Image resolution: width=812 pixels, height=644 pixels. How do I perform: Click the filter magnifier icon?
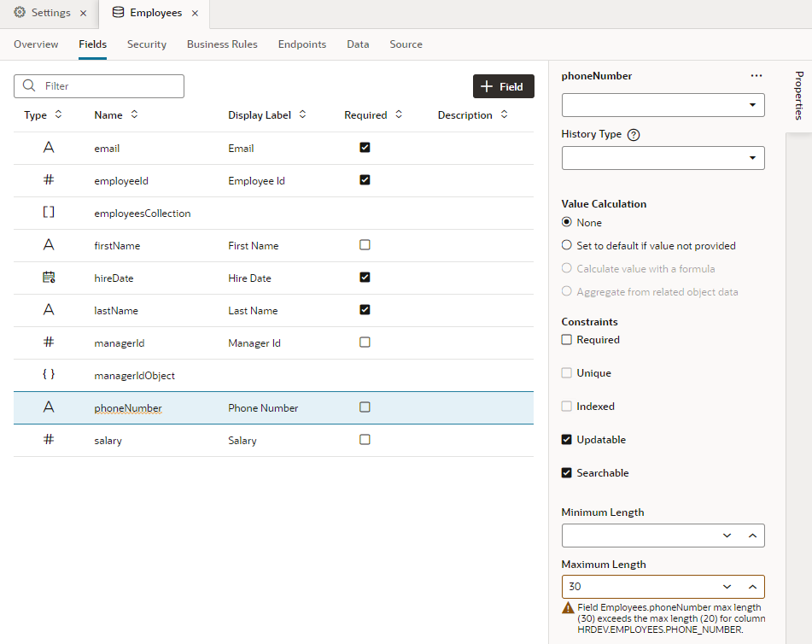29,85
